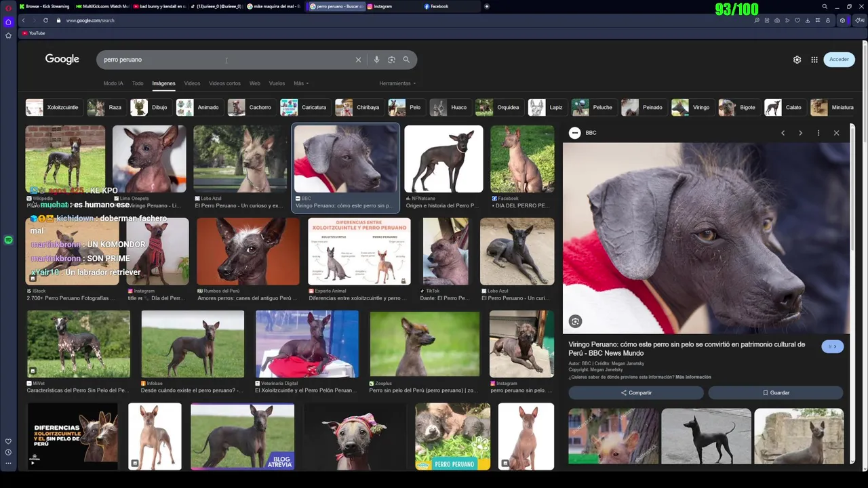The width and height of the screenshot is (868, 488).
Task: Open sidebar favorites heart icon
Action: click(x=8, y=441)
